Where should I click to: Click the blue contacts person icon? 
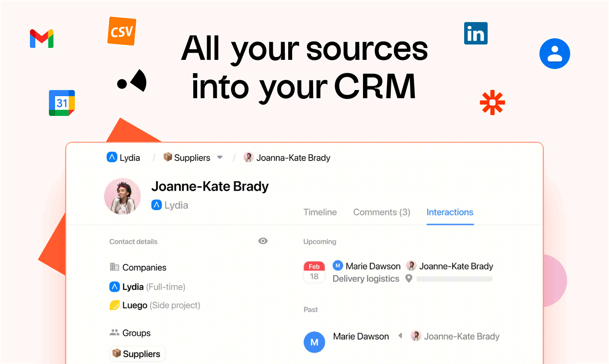(x=554, y=54)
